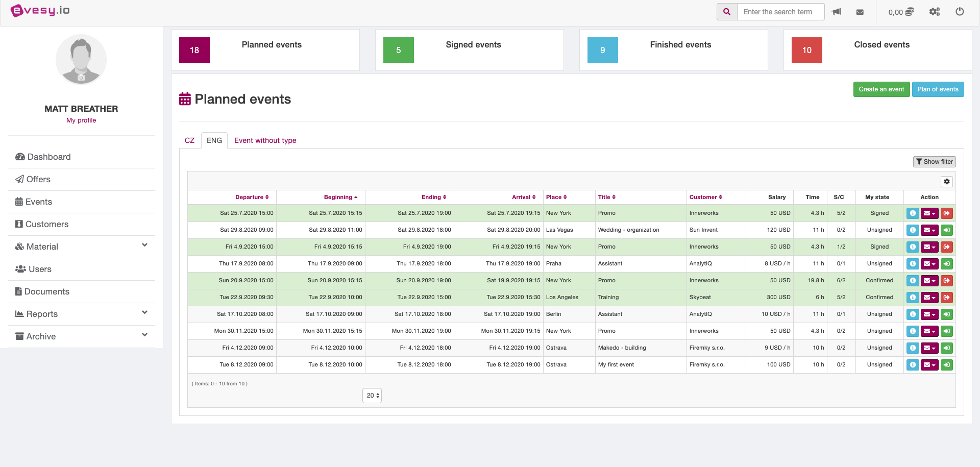Open Users in sidebar

[82, 269]
